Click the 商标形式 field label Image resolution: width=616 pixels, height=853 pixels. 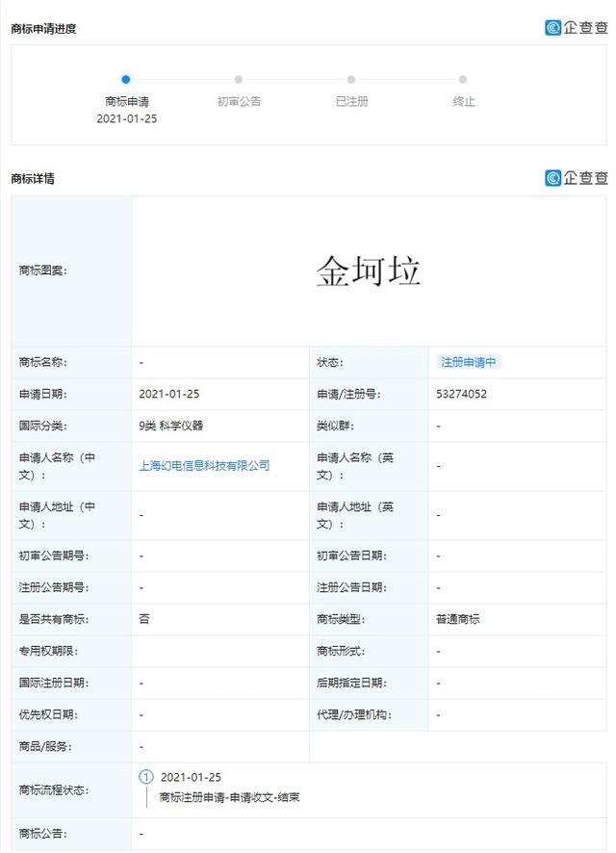[x=341, y=651]
